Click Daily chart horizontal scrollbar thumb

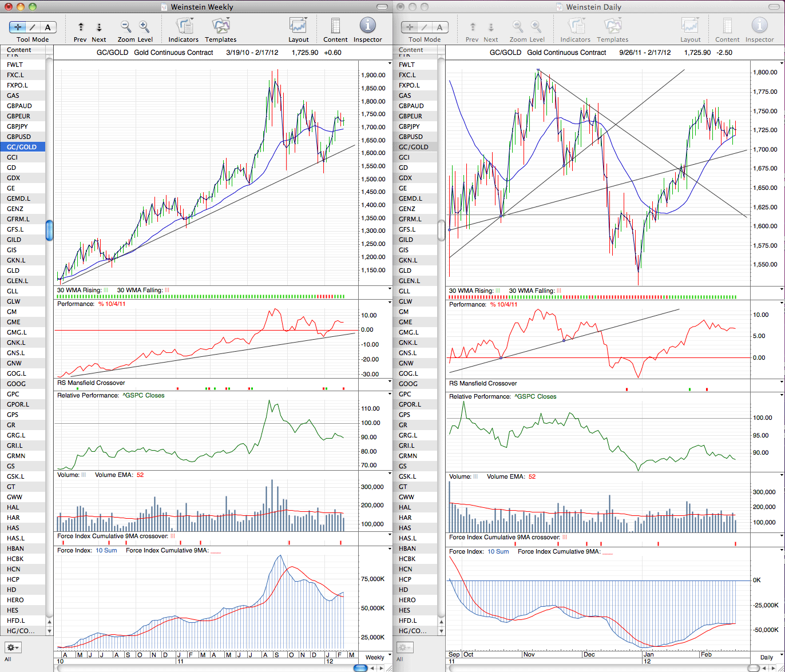pos(752,668)
